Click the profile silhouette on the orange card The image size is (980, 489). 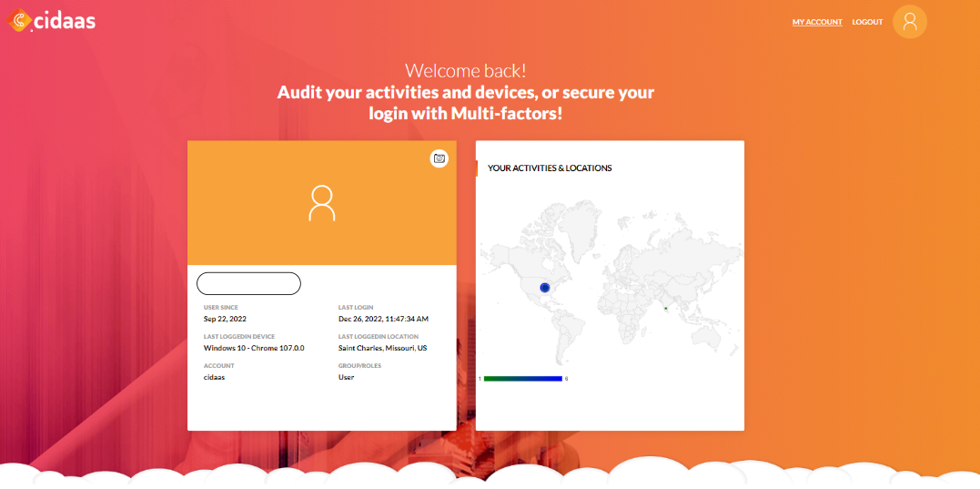tap(321, 203)
